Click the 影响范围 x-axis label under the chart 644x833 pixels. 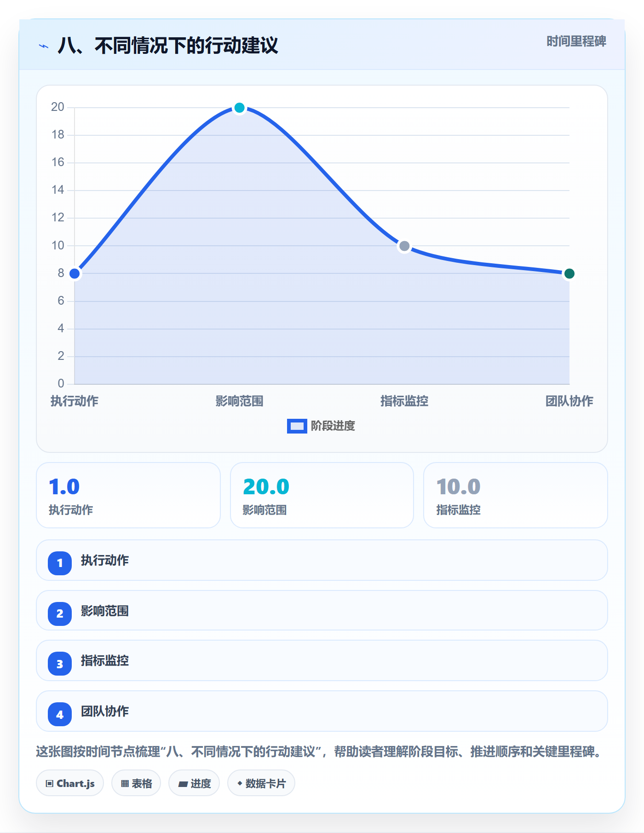tap(239, 401)
